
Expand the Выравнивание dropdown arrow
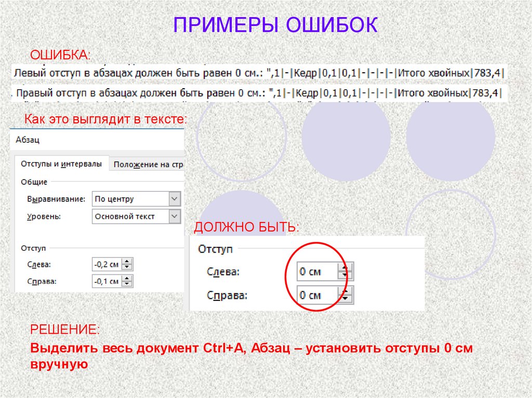[x=175, y=199]
